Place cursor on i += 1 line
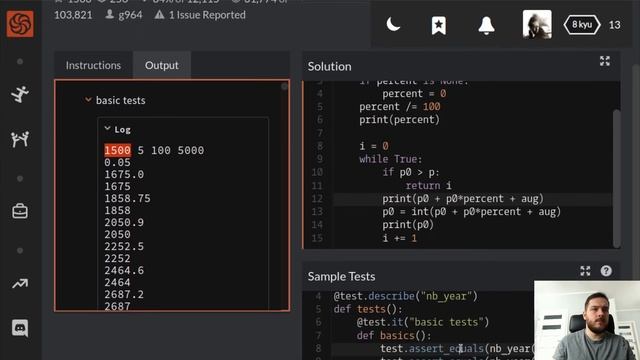Viewport: 640px width, 360px height. [x=400, y=238]
